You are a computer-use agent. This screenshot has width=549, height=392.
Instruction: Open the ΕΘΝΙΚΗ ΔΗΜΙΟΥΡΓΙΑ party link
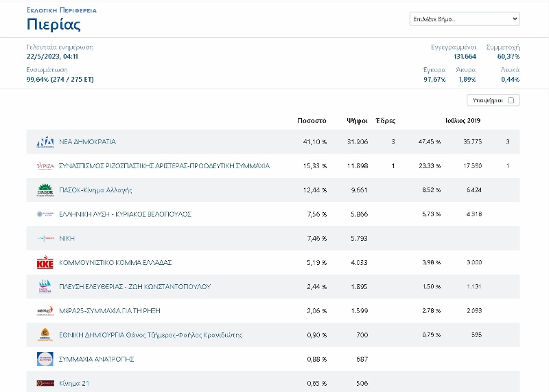tap(150, 335)
